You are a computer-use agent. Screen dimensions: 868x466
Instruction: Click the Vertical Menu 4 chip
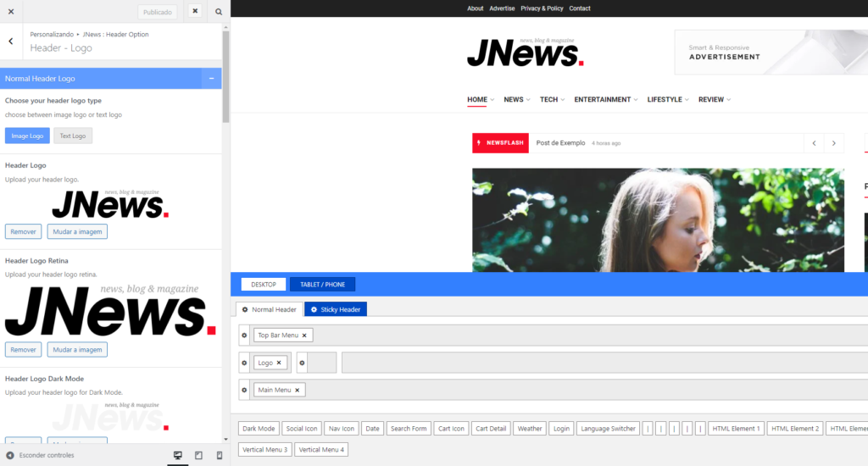tap(321, 449)
